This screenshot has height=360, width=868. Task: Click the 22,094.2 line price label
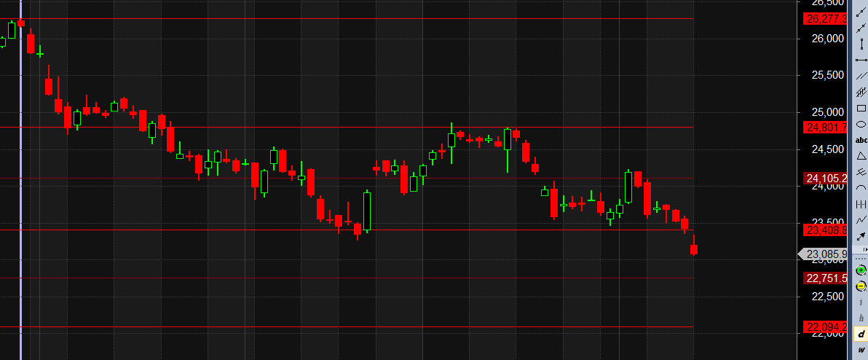tap(825, 326)
